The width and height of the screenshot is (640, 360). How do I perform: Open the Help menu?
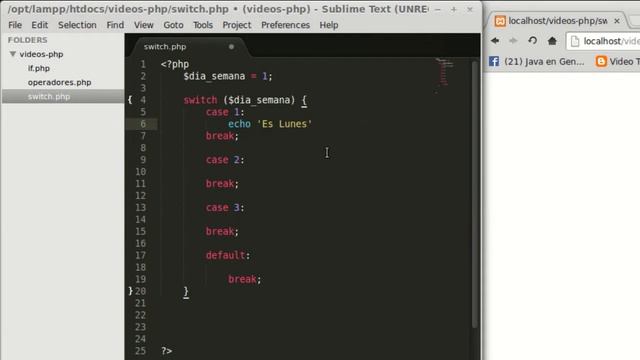[x=329, y=25]
